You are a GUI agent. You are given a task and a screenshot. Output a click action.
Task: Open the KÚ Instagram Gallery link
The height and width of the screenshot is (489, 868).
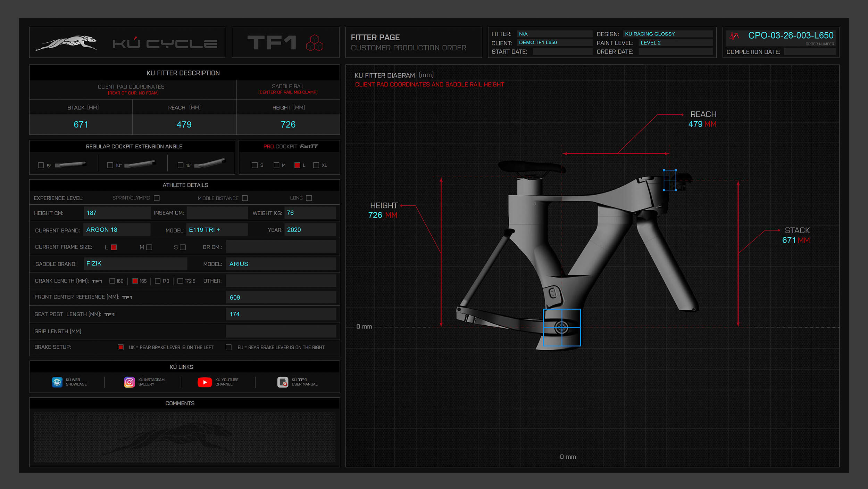[151, 382]
